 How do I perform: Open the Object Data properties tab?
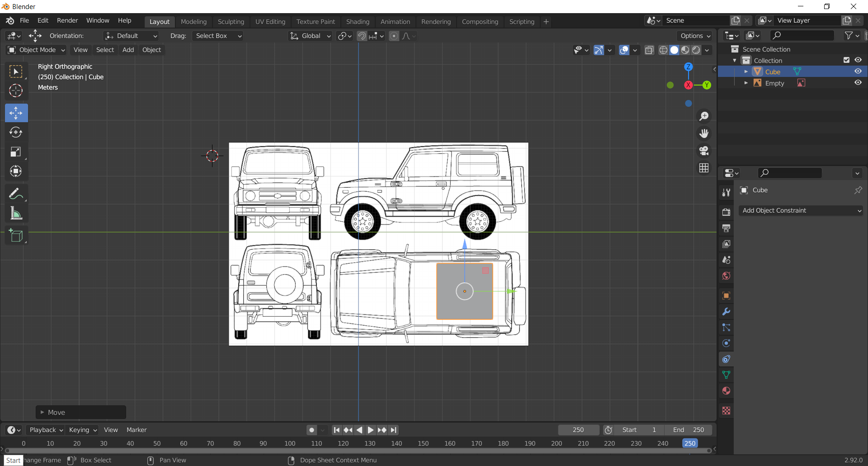click(x=726, y=375)
